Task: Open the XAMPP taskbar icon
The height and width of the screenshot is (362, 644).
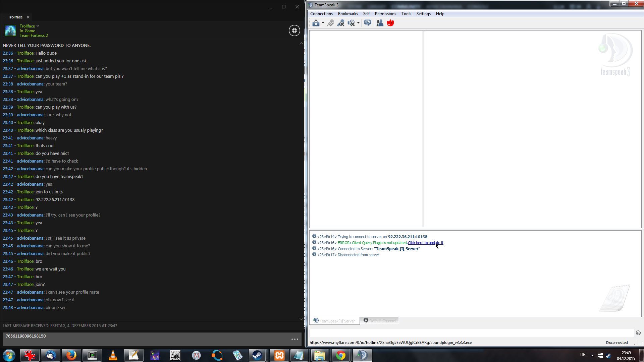Action: (279, 355)
